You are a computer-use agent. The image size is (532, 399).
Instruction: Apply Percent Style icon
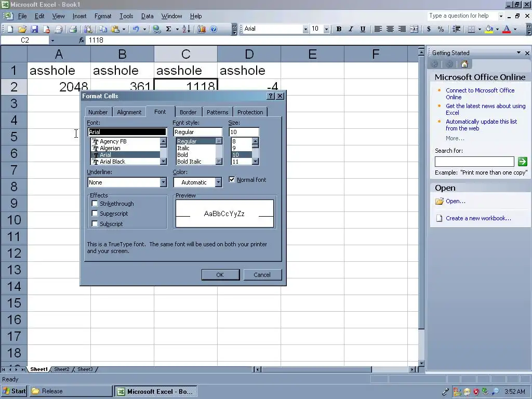coord(441,29)
